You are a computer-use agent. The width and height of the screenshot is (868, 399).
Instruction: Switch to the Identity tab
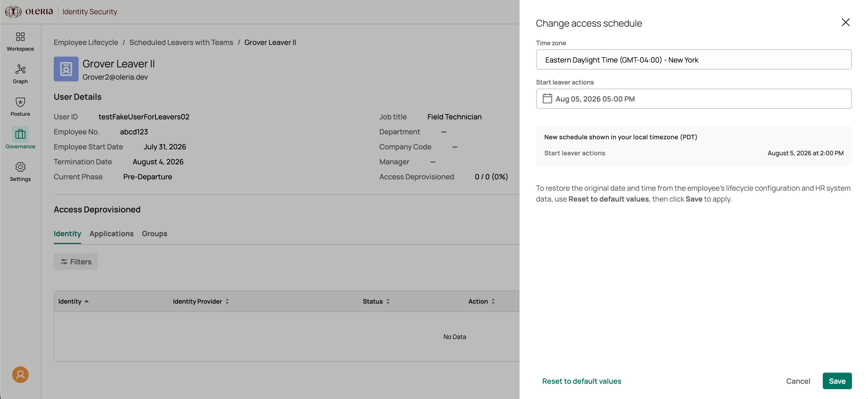coord(67,234)
